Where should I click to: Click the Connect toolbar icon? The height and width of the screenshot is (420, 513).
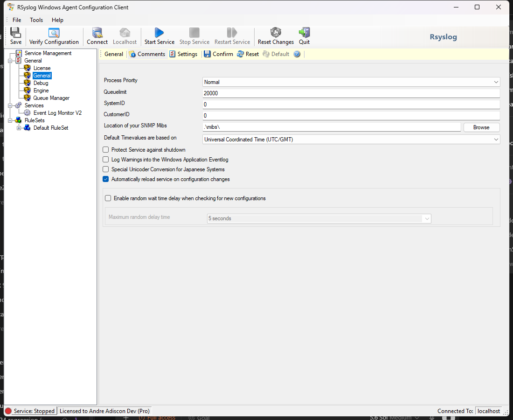(x=97, y=33)
